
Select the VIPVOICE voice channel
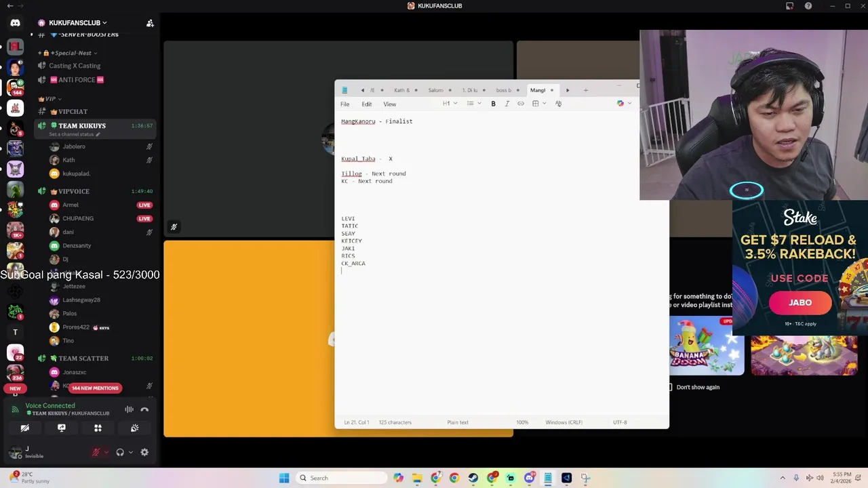tap(95, 191)
